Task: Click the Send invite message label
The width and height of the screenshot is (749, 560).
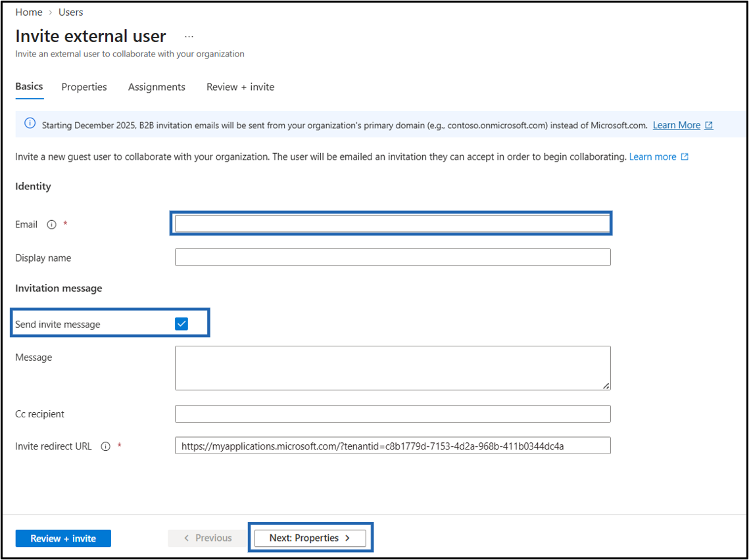Action: [58, 325]
